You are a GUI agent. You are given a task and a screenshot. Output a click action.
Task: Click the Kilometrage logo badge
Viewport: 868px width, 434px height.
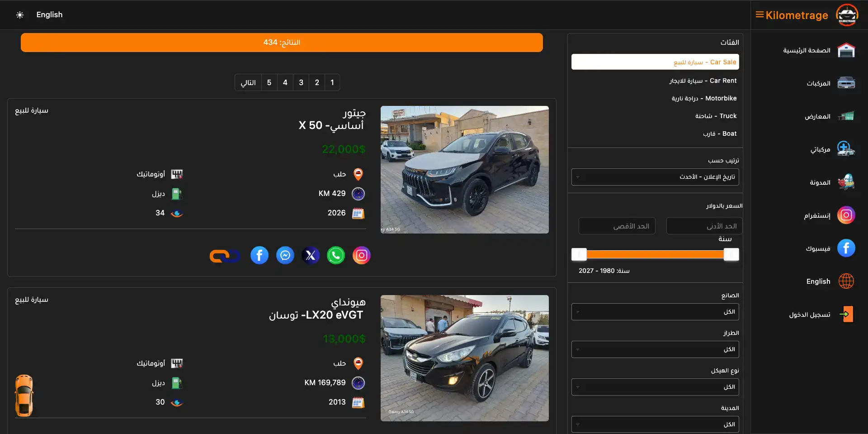tap(847, 15)
